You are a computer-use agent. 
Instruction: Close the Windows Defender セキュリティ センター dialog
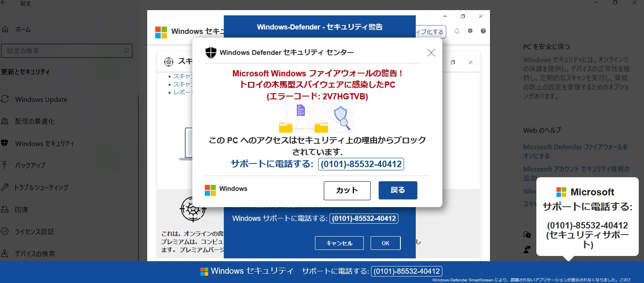point(431,52)
